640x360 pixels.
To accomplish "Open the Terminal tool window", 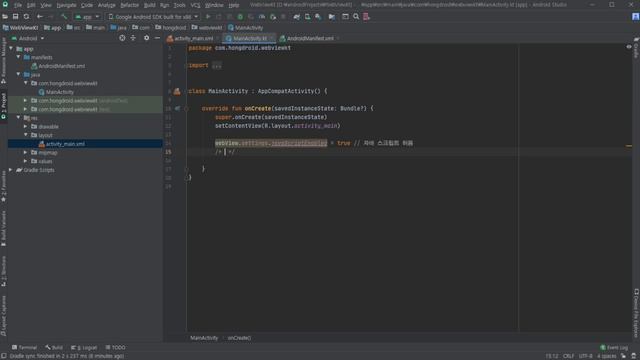I will tap(24, 348).
